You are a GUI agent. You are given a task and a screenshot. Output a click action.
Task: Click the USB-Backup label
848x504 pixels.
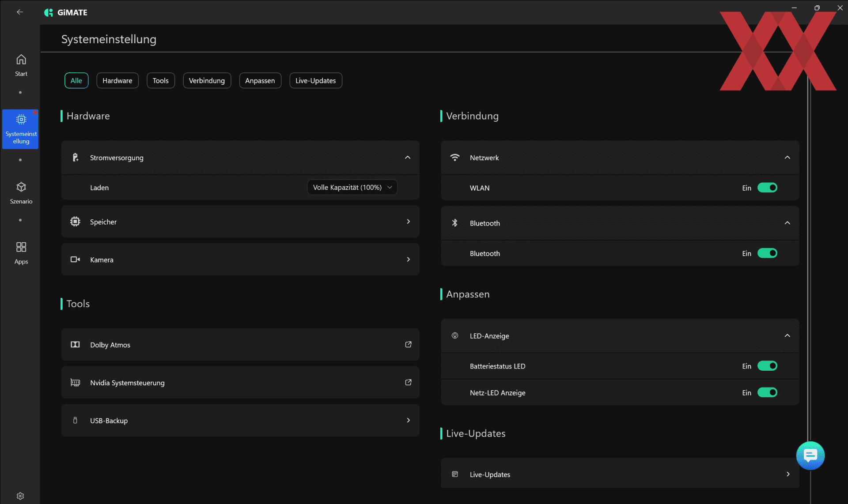[109, 421]
